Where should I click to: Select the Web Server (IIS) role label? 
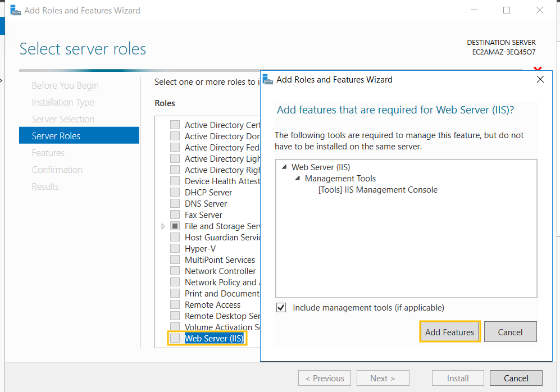click(x=214, y=339)
